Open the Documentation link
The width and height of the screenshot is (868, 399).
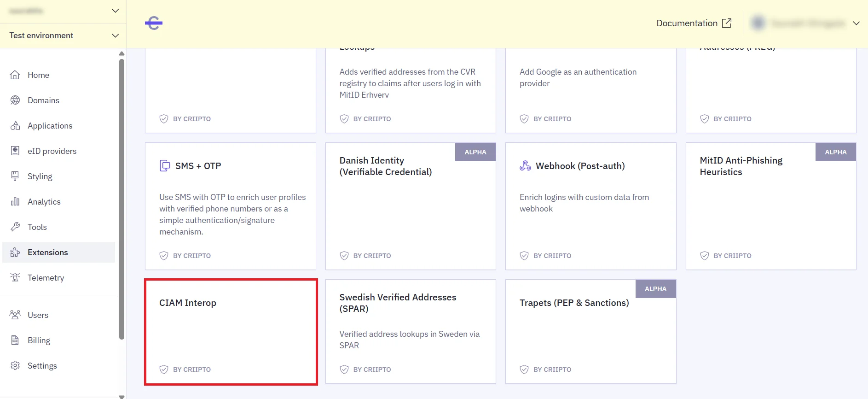694,23
